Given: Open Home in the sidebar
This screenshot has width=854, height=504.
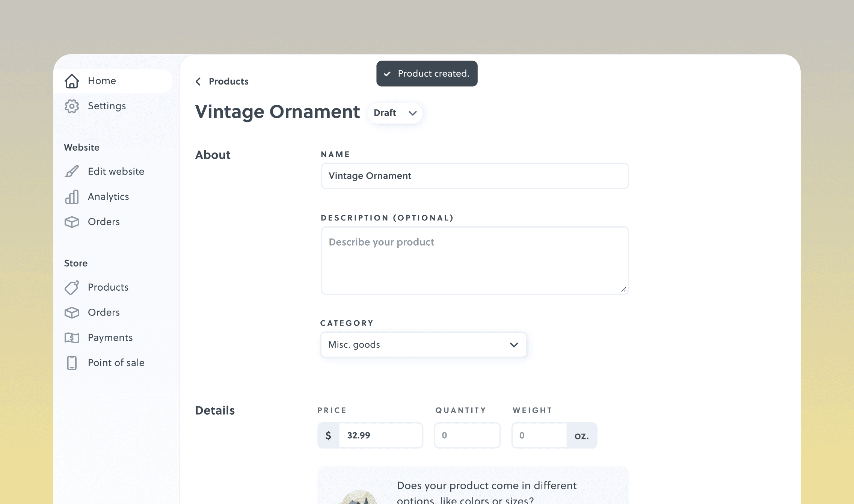Looking at the screenshot, I should point(113,81).
